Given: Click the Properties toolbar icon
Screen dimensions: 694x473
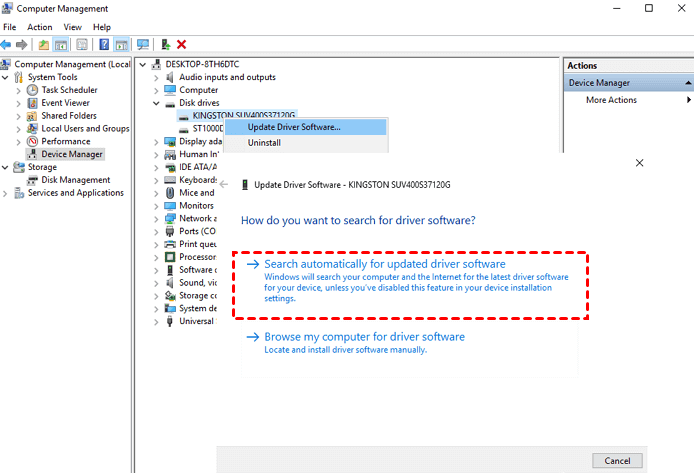Looking at the screenshot, I should pos(82,44).
